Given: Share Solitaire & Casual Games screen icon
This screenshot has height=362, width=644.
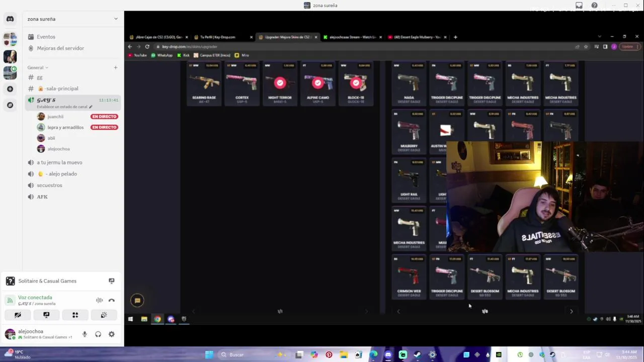Looking at the screenshot, I should click(x=112, y=281).
